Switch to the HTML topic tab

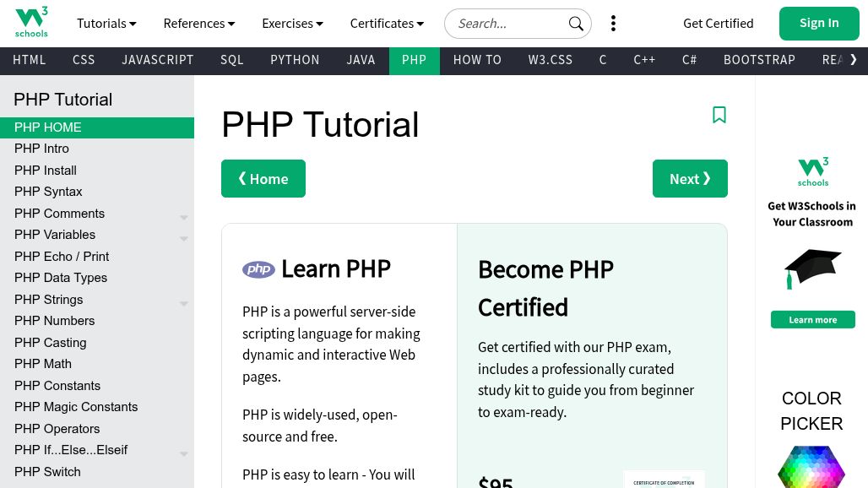pyautogui.click(x=30, y=60)
